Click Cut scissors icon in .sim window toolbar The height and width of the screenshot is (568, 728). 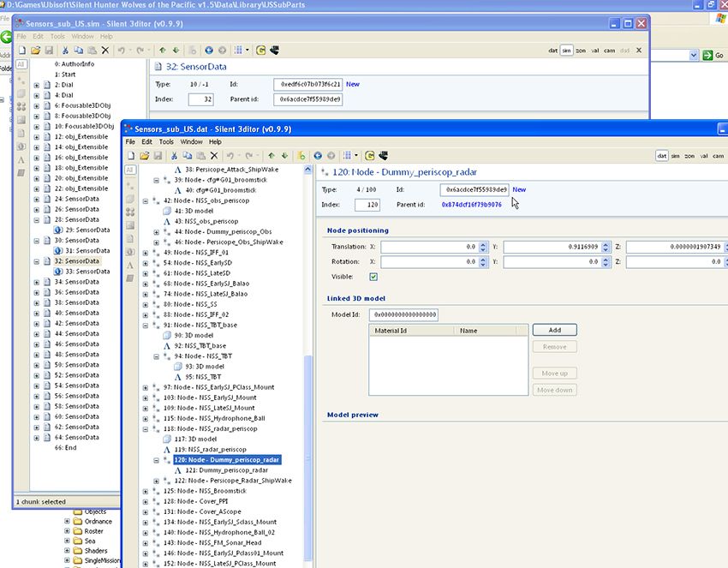coord(65,51)
